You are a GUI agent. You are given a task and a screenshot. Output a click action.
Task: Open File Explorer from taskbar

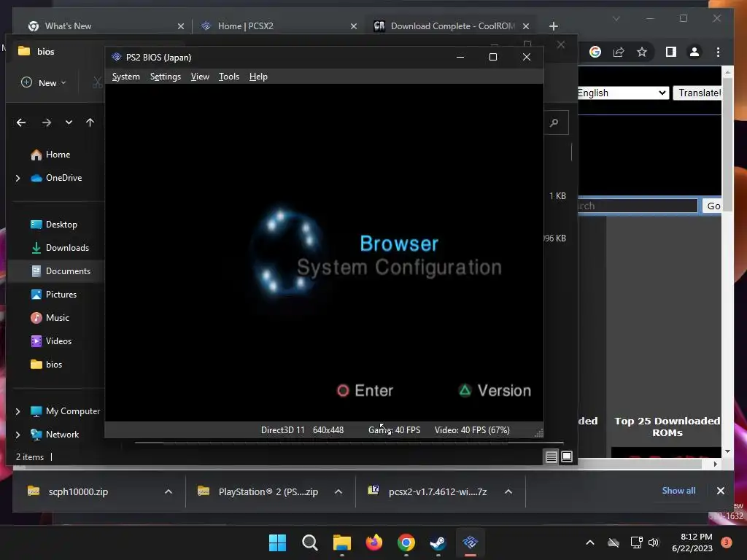[x=341, y=542]
